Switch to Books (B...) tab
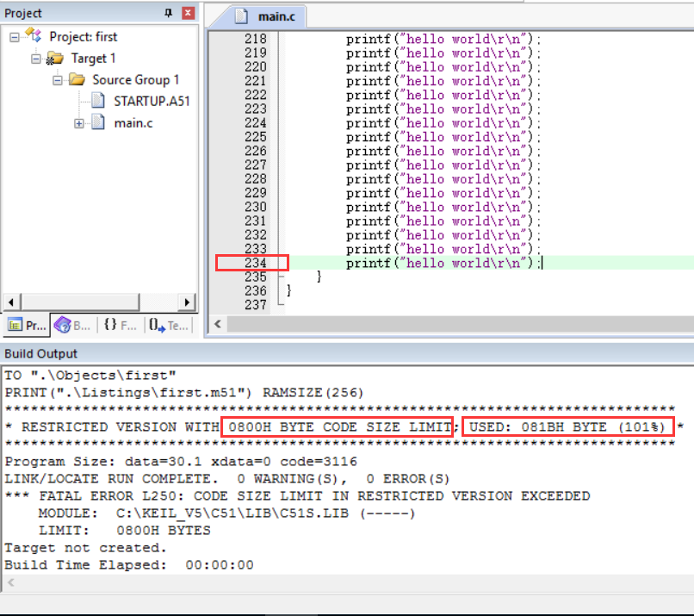The height and width of the screenshot is (616, 694). 72,326
